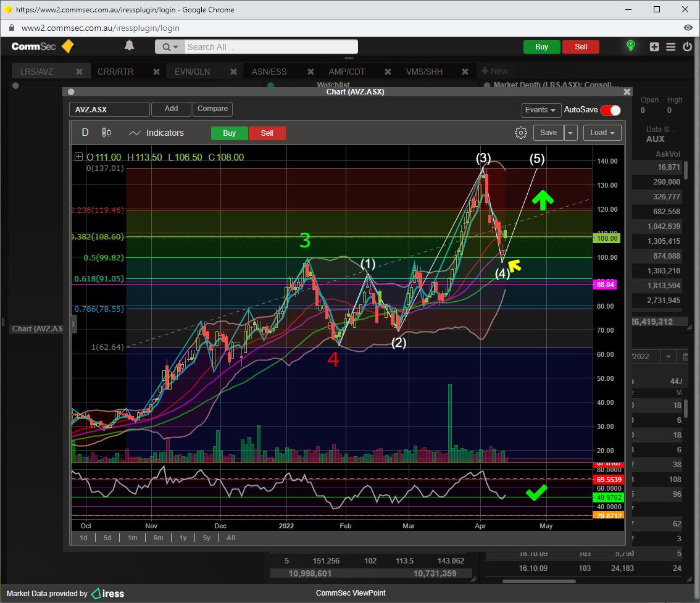The width and height of the screenshot is (700, 603).
Task: Switch to the EVN/GLN tab
Action: [x=192, y=72]
